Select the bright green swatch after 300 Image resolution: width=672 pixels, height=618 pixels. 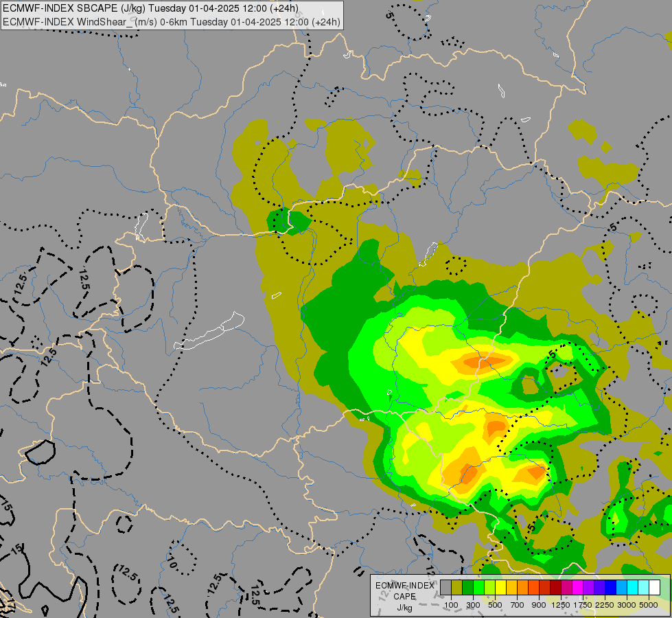pos(478,587)
